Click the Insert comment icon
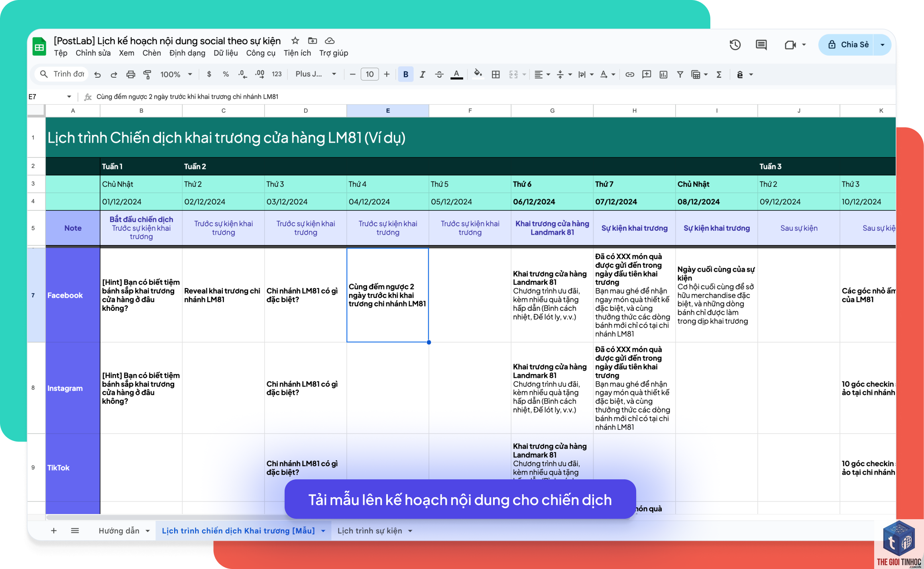Image resolution: width=924 pixels, height=569 pixels. point(647,75)
